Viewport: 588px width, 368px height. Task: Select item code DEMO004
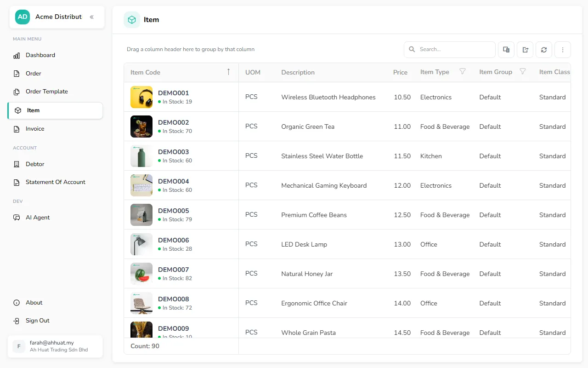coord(173,181)
